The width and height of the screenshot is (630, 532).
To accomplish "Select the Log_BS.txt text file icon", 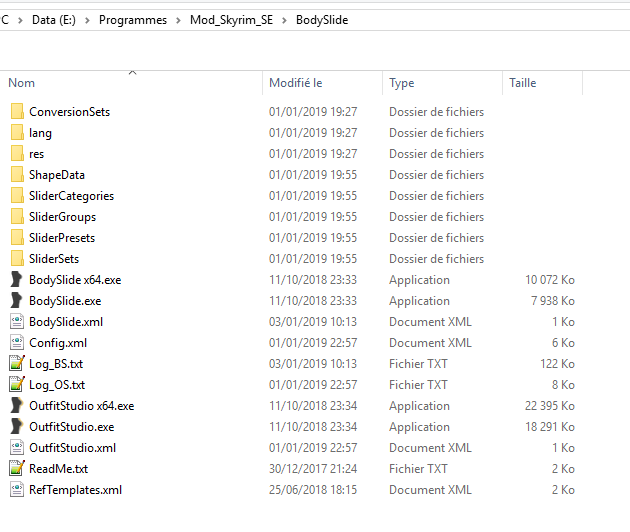I will point(16,364).
